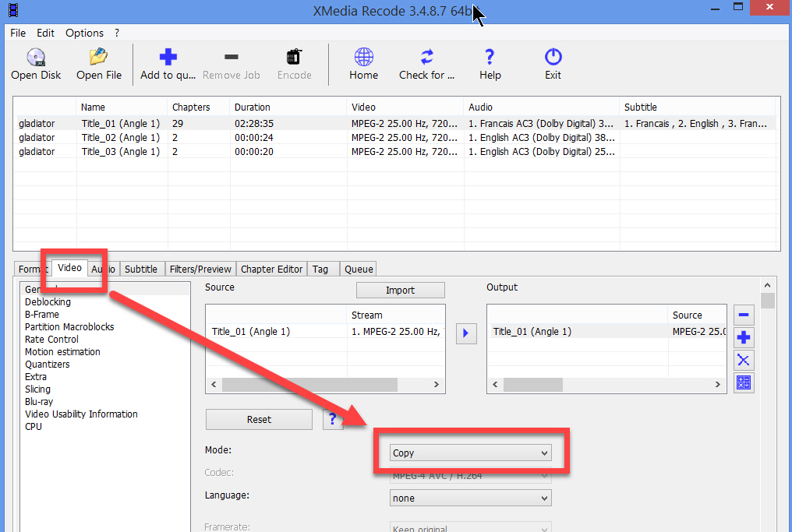Select Video Usability Information item

[81, 414]
